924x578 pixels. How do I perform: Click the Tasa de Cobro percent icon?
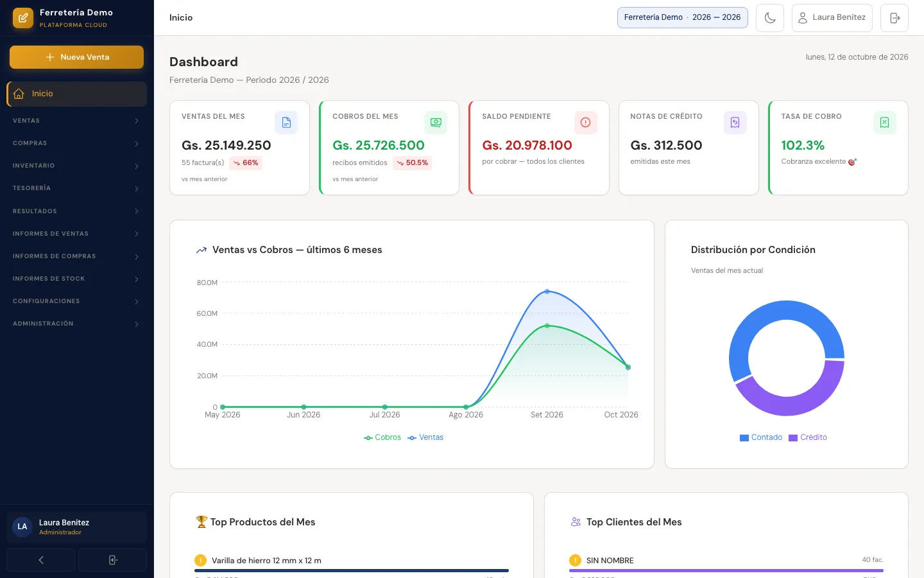tap(884, 123)
